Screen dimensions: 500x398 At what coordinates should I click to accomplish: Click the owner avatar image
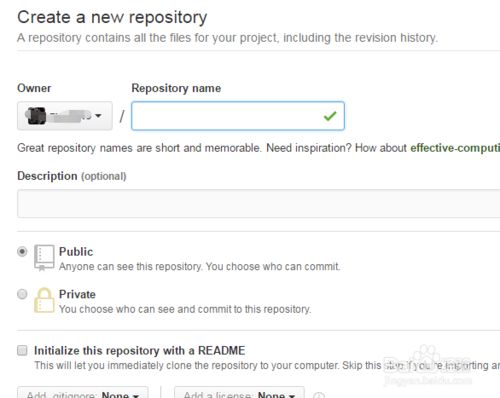(x=36, y=116)
